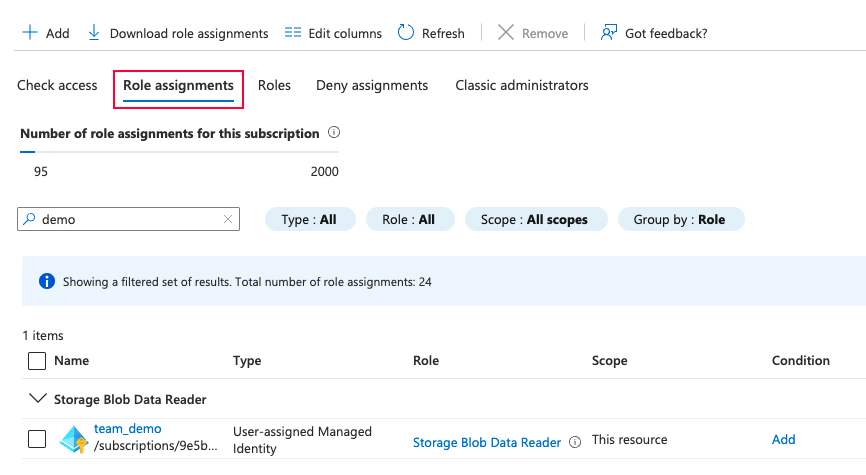Click Add link in Condition column
The image size is (866, 475).
tap(784, 440)
